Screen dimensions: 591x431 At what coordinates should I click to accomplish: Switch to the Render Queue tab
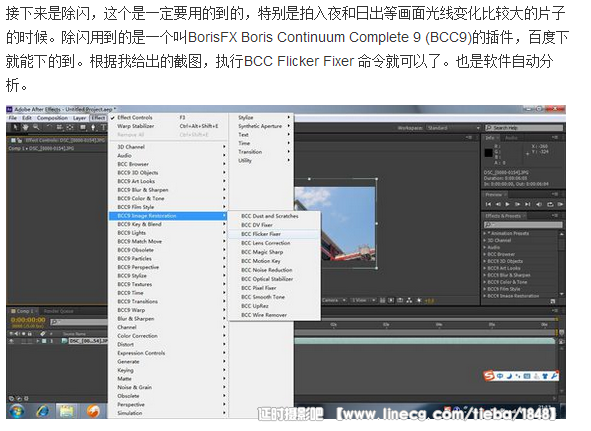click(x=58, y=311)
